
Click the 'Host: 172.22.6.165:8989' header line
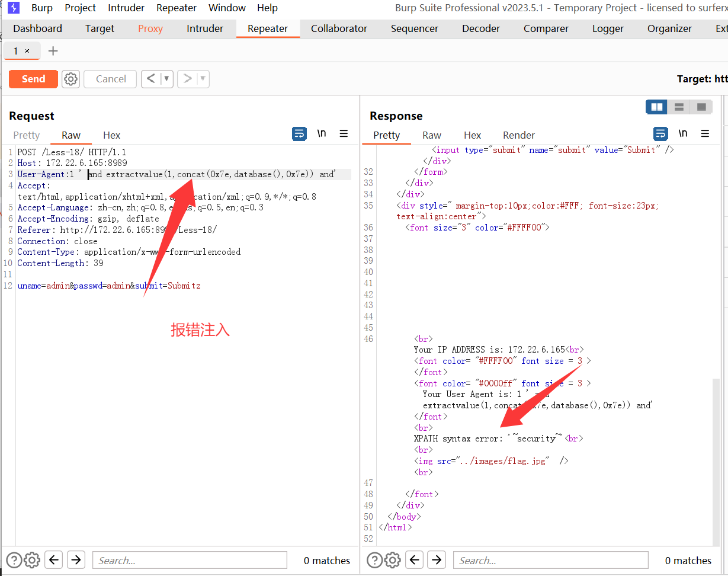point(72,163)
